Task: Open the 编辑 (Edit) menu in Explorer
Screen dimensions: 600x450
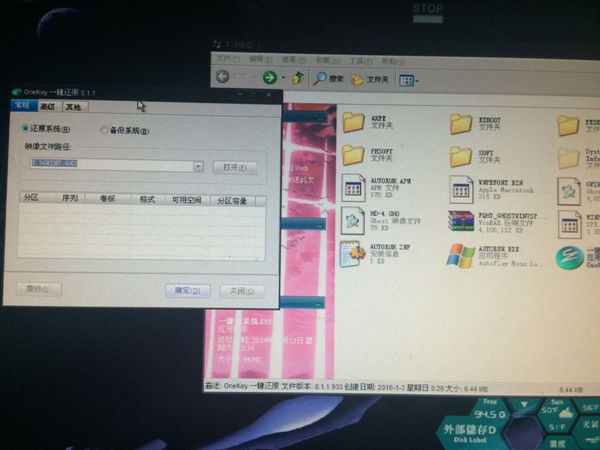Action: [x=261, y=60]
